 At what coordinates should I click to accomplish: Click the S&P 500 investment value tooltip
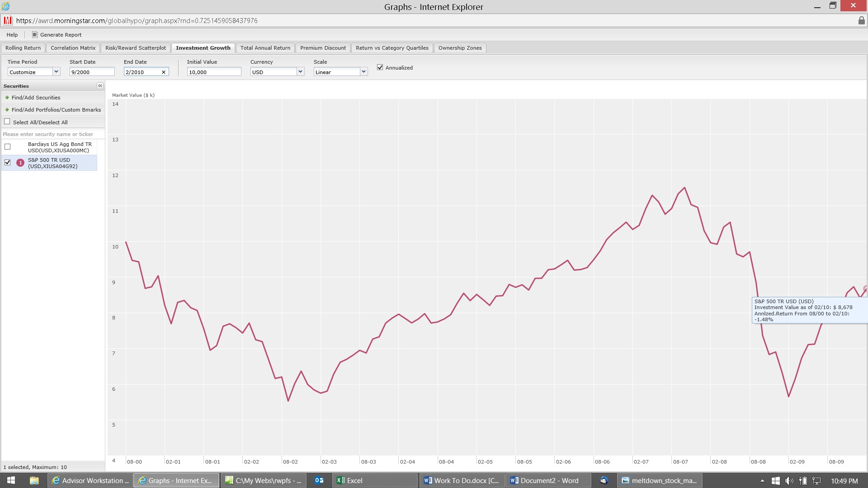pyautogui.click(x=810, y=310)
